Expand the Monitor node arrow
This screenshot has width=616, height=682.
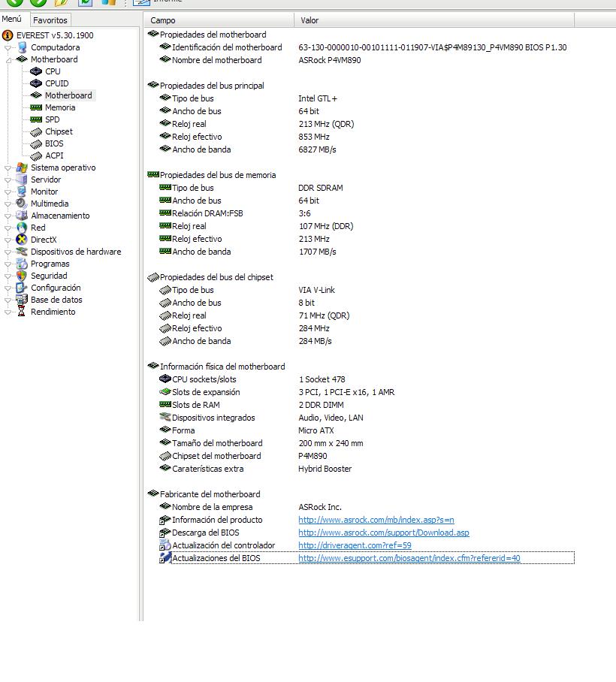pos(8,192)
